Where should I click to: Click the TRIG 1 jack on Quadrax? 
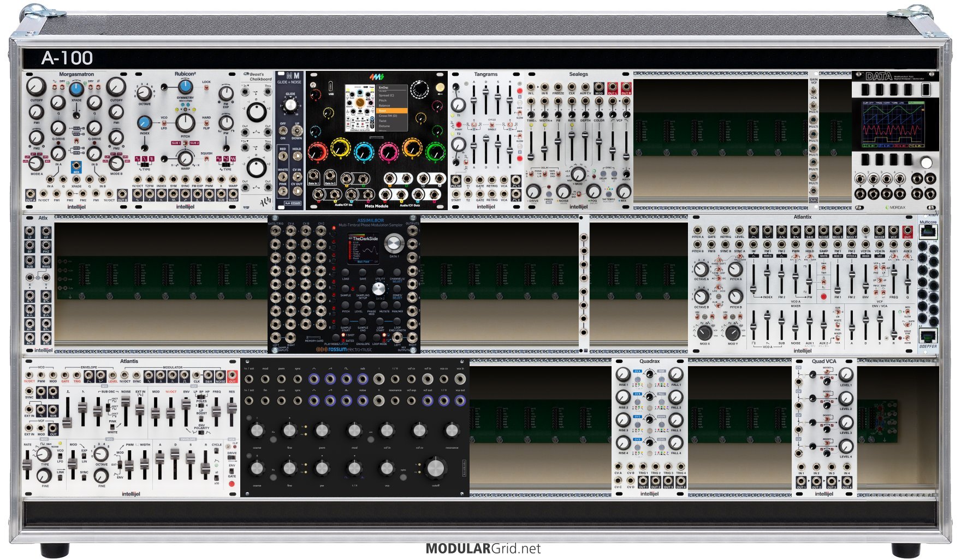(643, 467)
